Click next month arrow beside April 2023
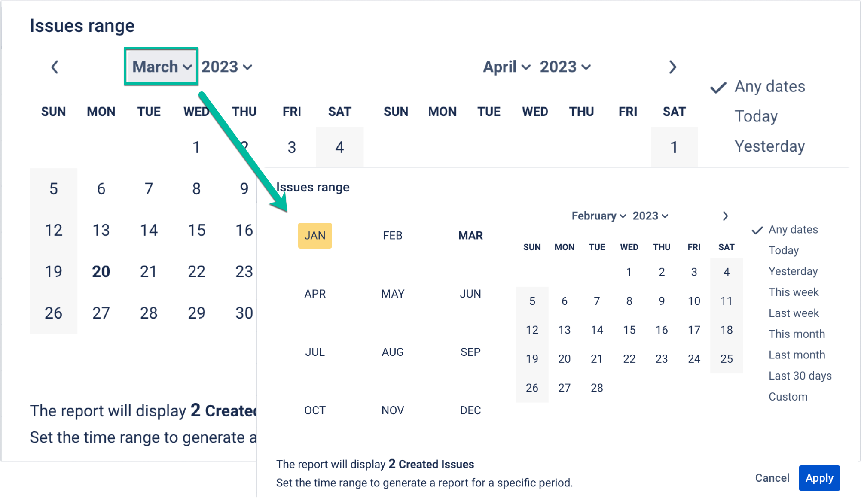Image resolution: width=861 pixels, height=504 pixels. [672, 67]
